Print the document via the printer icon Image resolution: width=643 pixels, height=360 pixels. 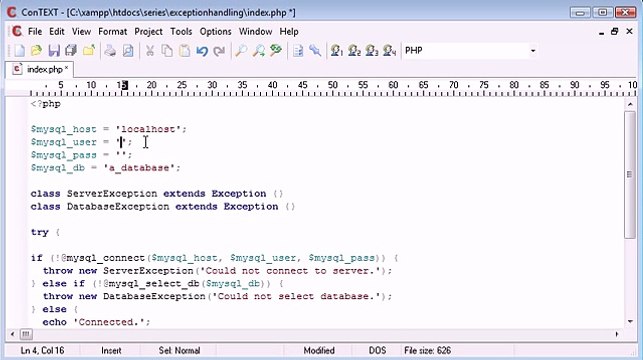[x=110, y=51]
